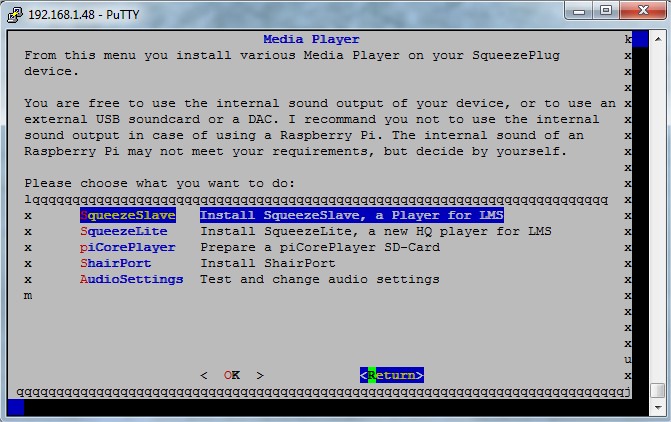Click 'Prepare a piCorePlayer SD-Card' description
The height and width of the screenshot is (422, 671).
(320, 247)
